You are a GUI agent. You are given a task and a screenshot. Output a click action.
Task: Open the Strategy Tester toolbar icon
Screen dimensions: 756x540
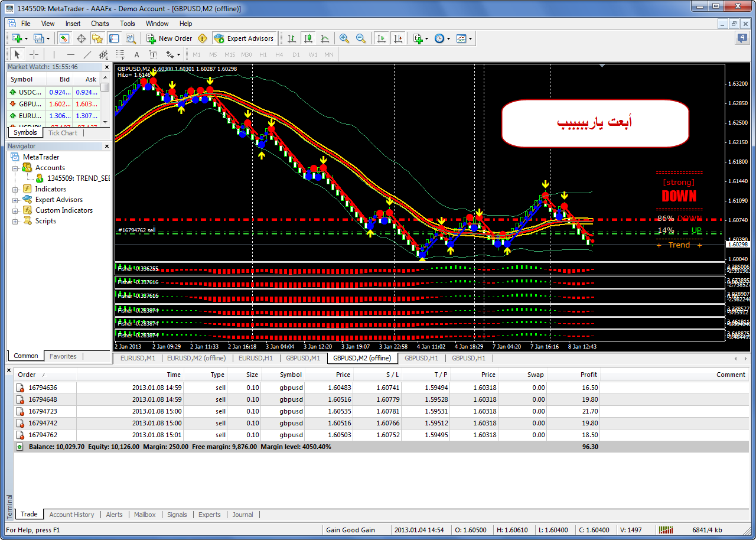(131, 38)
